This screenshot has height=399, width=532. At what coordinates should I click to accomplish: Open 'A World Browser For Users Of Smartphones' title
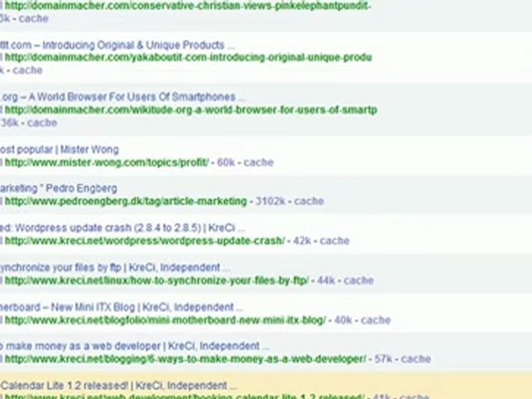(123, 97)
